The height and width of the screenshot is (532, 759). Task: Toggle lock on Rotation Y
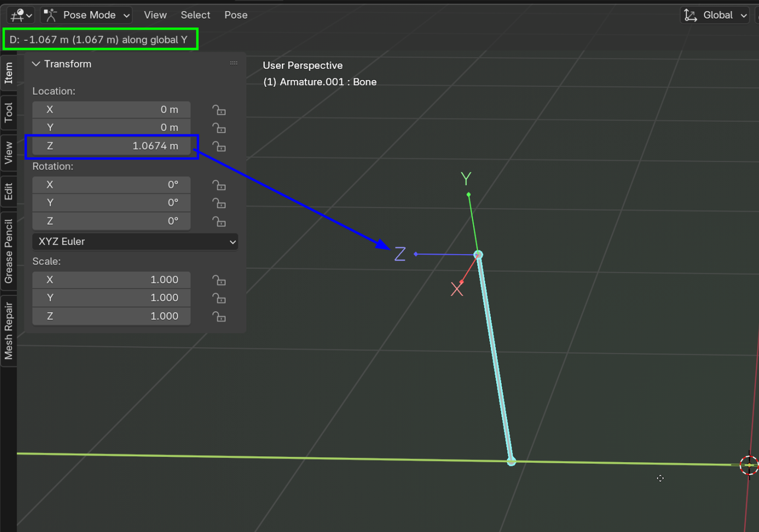[219, 203]
